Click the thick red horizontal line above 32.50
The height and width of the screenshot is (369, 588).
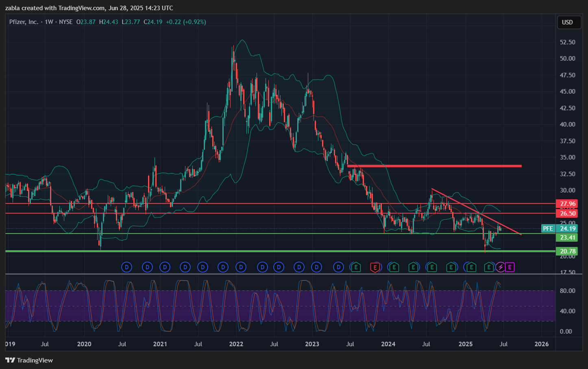(434, 166)
